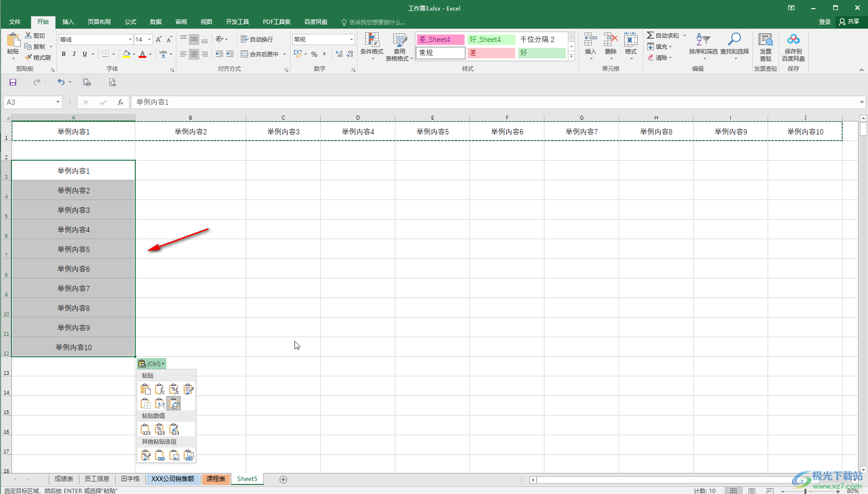Click the Cut (剪切) scissors icon
The width and height of the screenshot is (868, 494).
[x=28, y=35]
